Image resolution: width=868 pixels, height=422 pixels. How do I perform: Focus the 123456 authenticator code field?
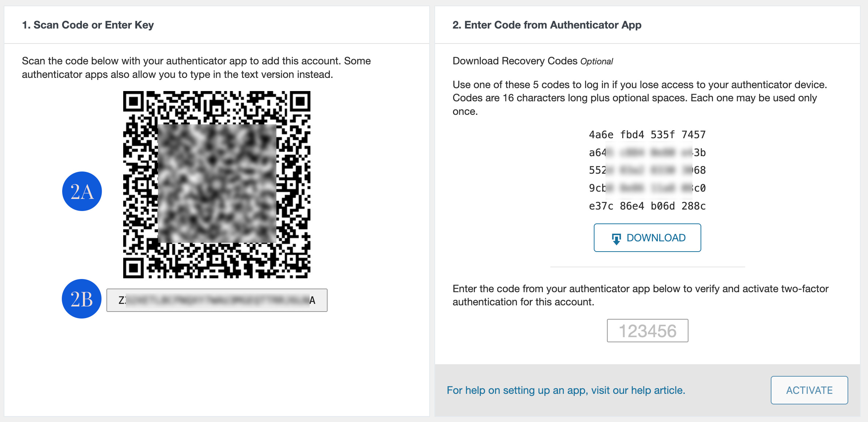tap(648, 331)
